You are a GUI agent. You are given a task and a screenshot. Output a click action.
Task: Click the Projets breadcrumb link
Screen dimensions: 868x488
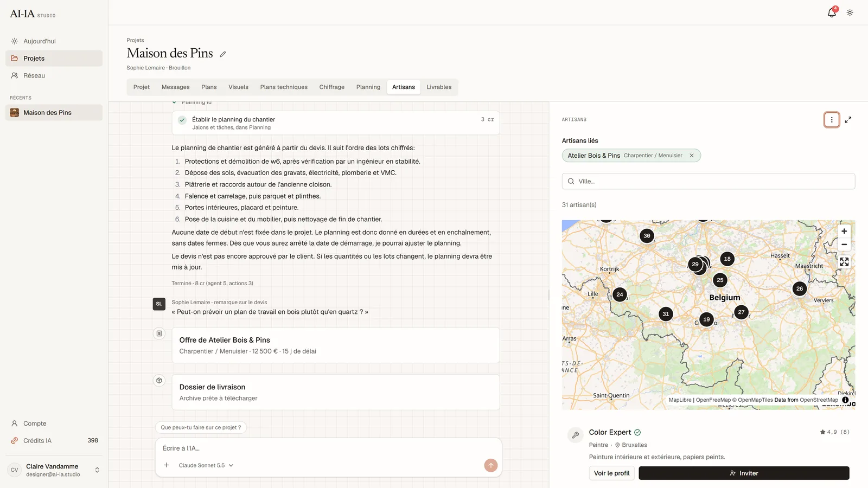tap(135, 40)
